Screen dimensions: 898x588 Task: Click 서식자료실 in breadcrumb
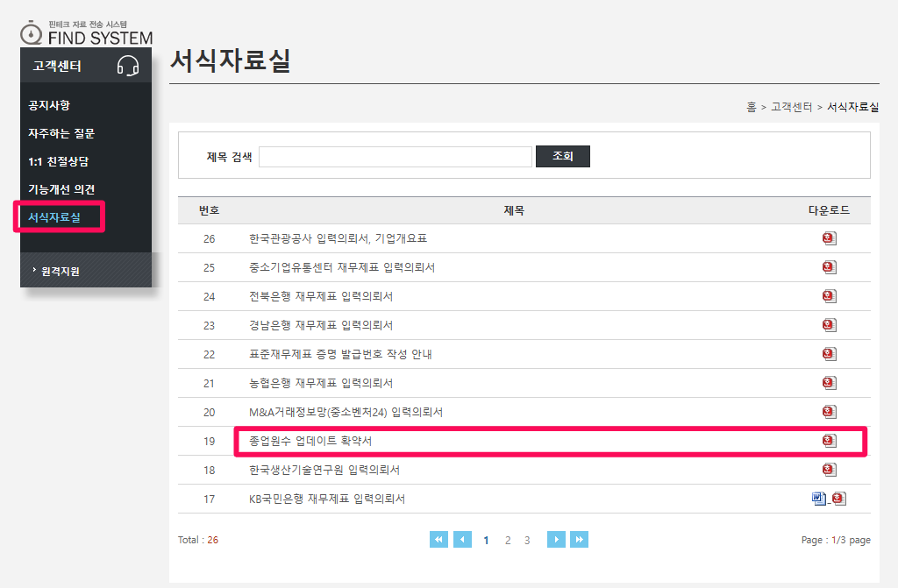[x=852, y=107]
